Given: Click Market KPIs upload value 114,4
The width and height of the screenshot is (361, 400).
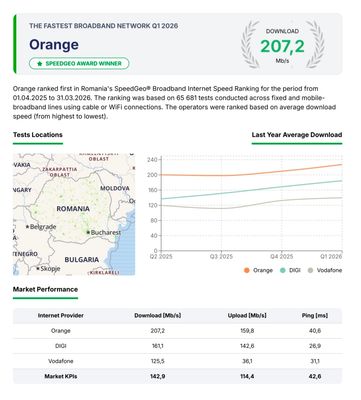Looking at the screenshot, I should (247, 376).
